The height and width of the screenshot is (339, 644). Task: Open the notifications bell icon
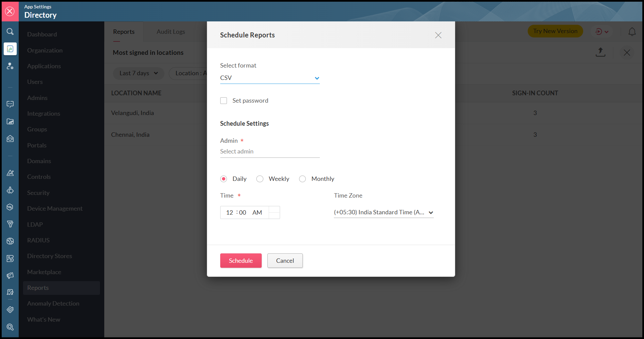click(x=632, y=31)
